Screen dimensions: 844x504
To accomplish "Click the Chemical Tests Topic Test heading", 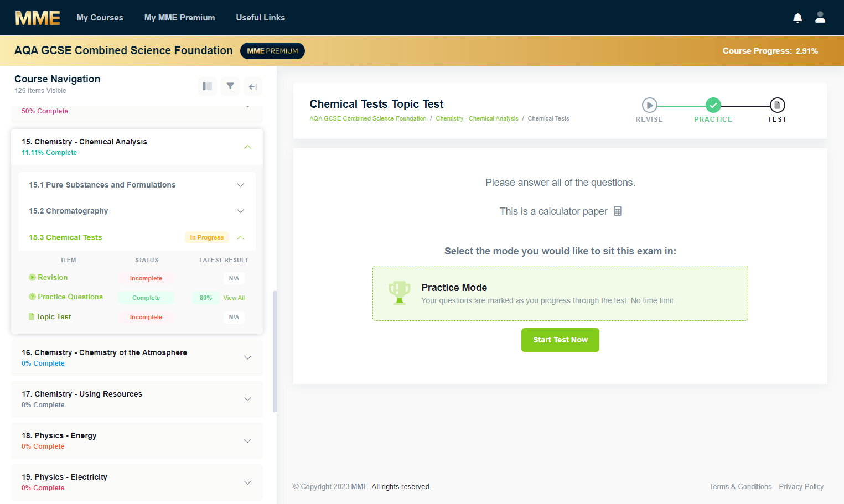I will tap(376, 104).
